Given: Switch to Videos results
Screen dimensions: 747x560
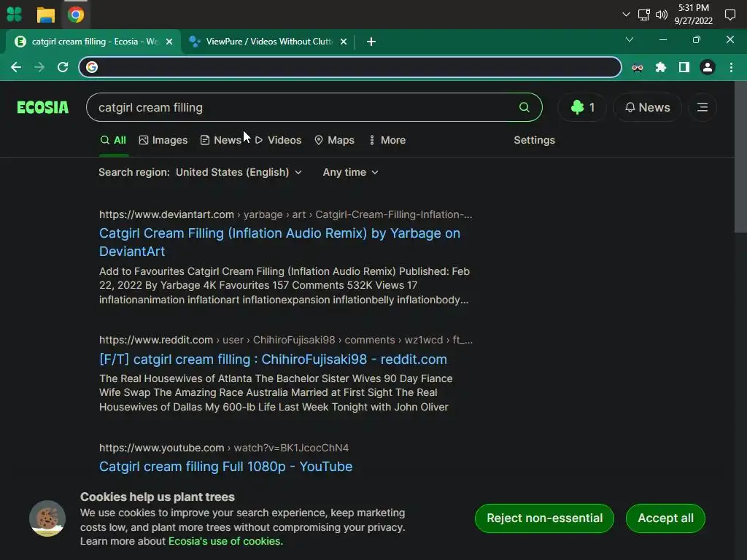Looking at the screenshot, I should tap(278, 140).
